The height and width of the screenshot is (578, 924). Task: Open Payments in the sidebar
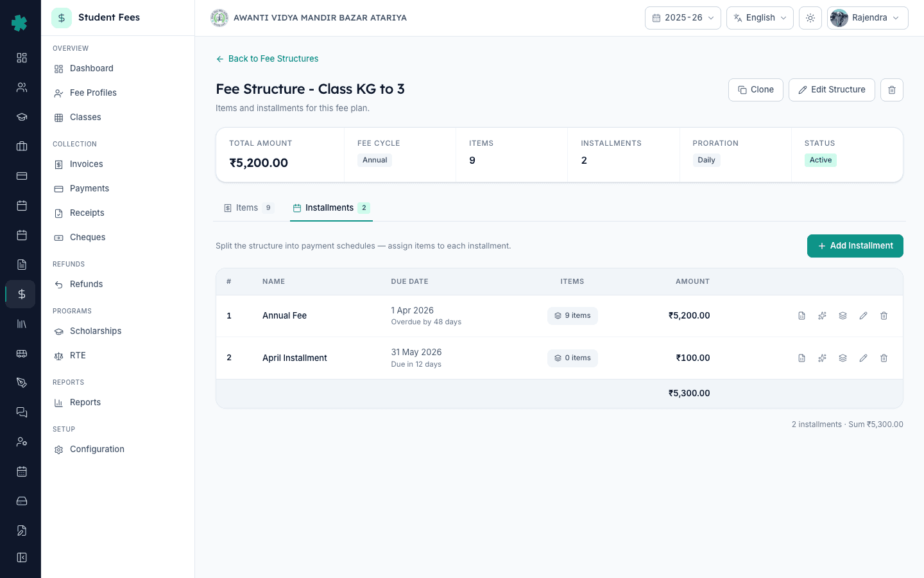coord(117,189)
